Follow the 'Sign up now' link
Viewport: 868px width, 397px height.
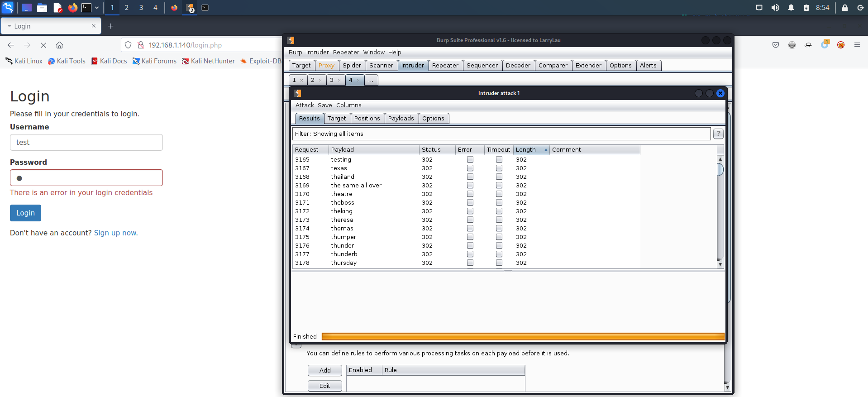[x=115, y=233]
